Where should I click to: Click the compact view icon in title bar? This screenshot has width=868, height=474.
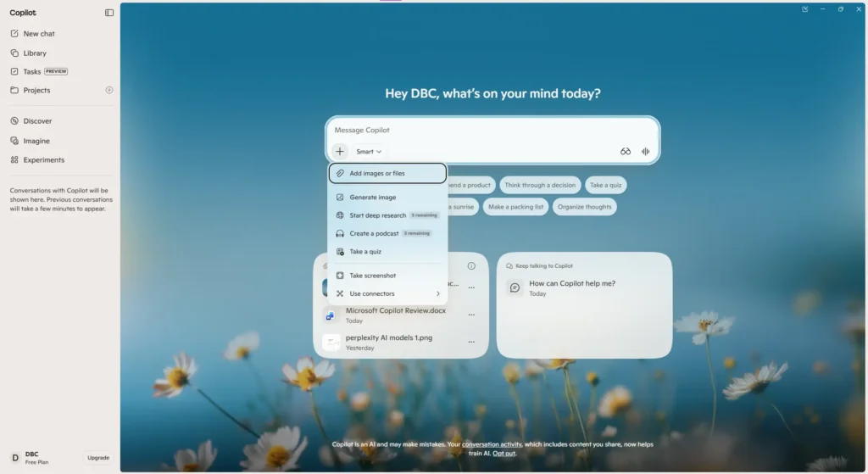coord(805,8)
